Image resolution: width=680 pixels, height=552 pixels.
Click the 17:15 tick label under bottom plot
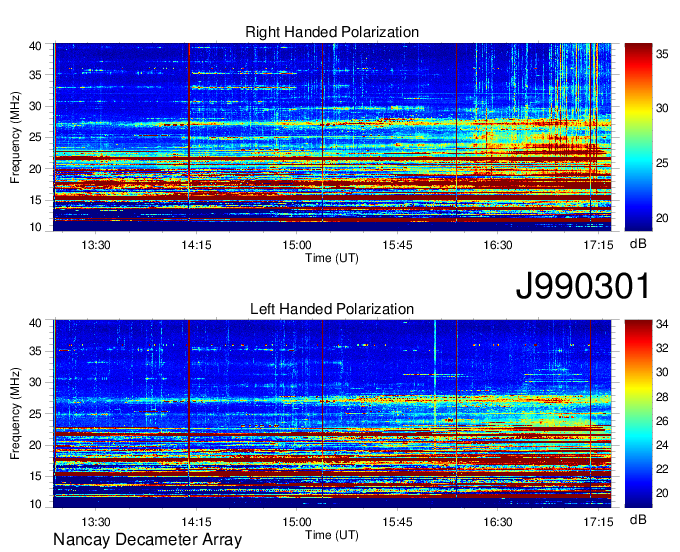[598, 522]
